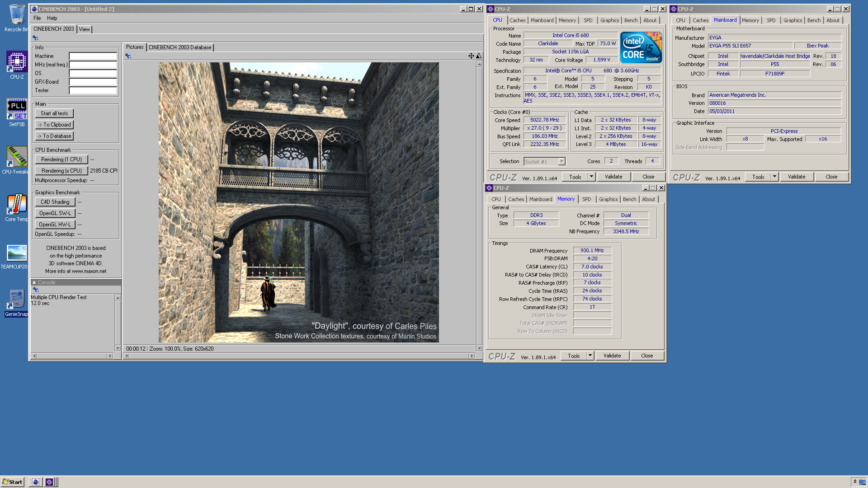Click Validate in the Memory CPU-Z window

point(612,356)
